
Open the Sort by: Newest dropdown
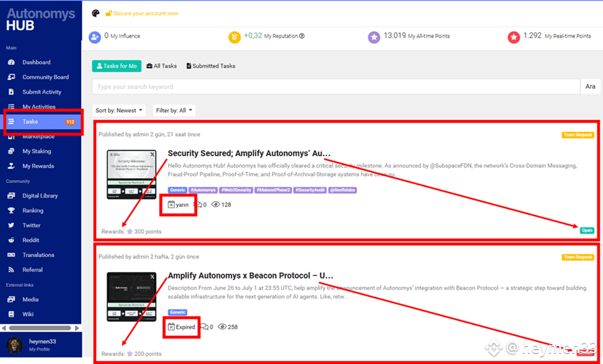pos(119,111)
